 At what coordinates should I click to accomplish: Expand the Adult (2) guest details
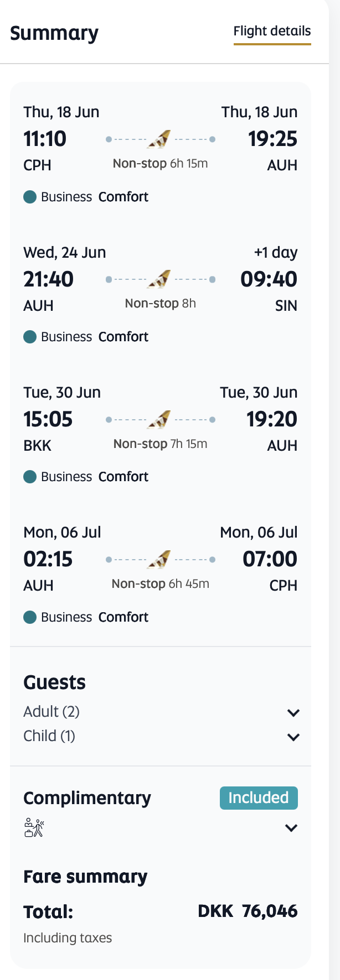[x=293, y=712]
